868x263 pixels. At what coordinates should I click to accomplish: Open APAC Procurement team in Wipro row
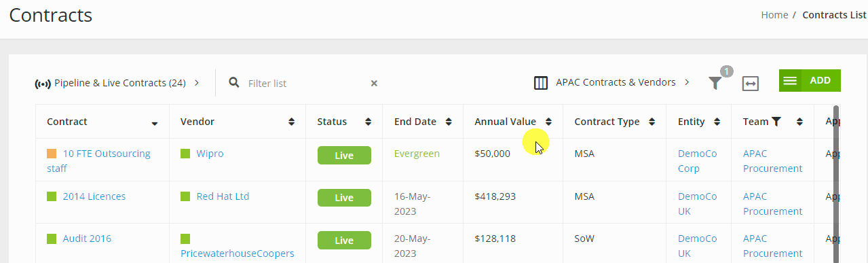(772, 161)
